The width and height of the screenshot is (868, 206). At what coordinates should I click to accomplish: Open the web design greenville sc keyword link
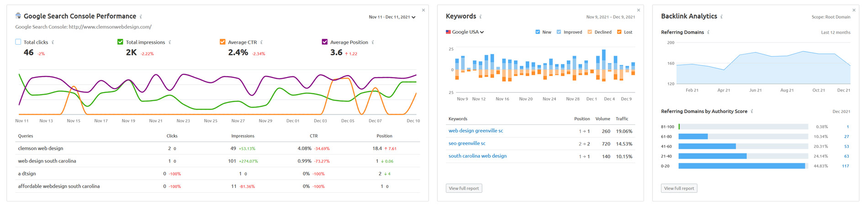pos(476,131)
